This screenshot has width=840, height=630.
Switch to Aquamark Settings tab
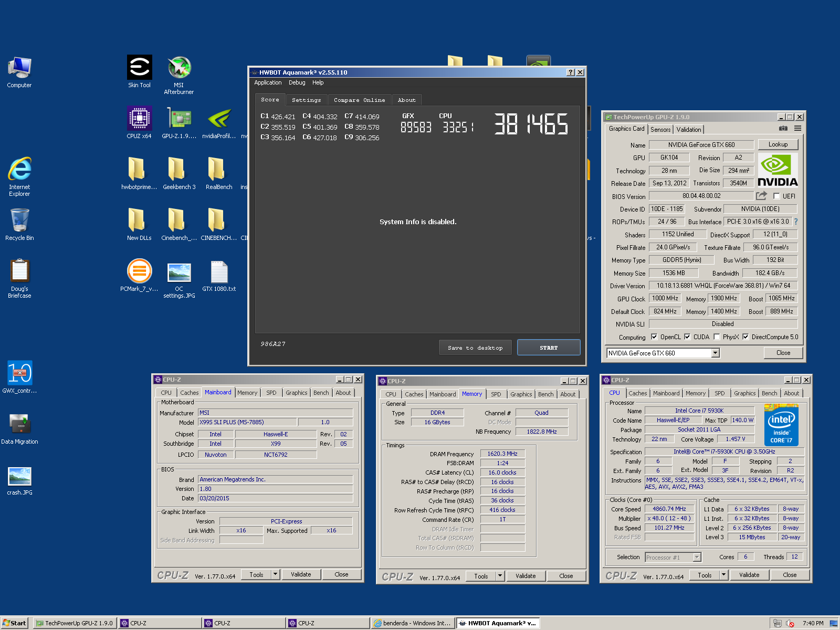306,100
